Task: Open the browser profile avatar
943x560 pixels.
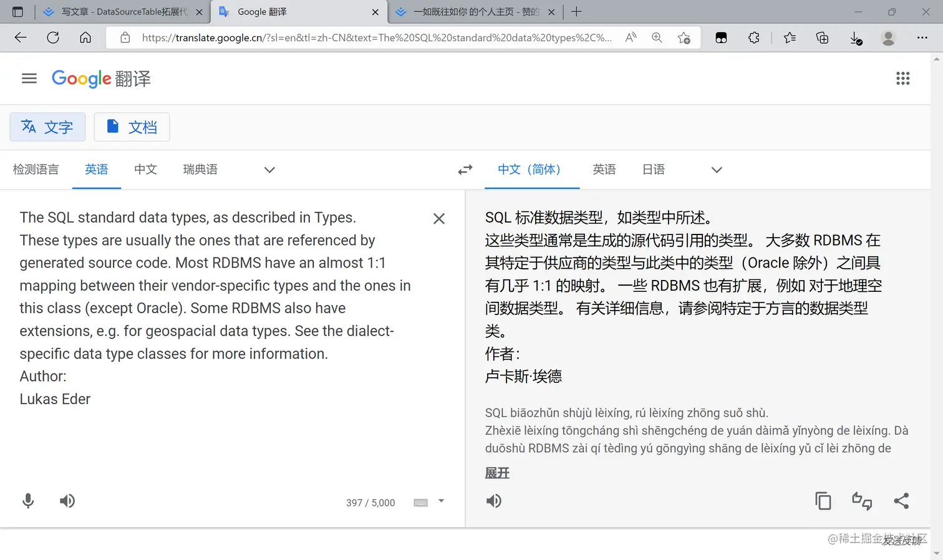Action: [x=889, y=37]
